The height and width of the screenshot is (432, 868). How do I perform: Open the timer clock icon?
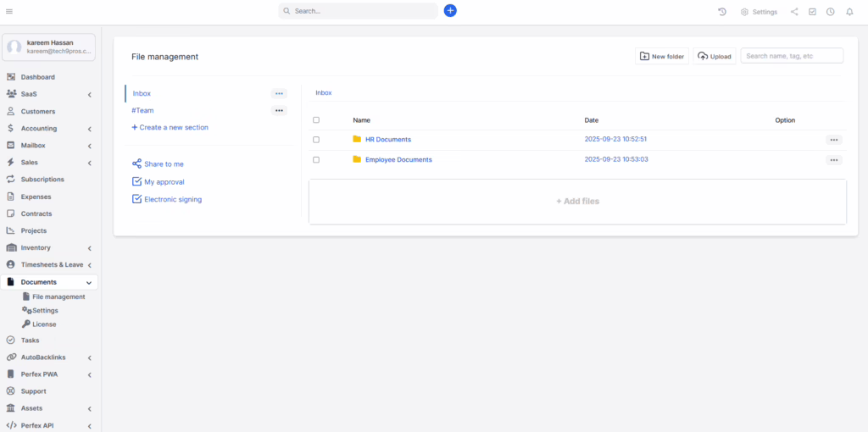[x=831, y=12]
